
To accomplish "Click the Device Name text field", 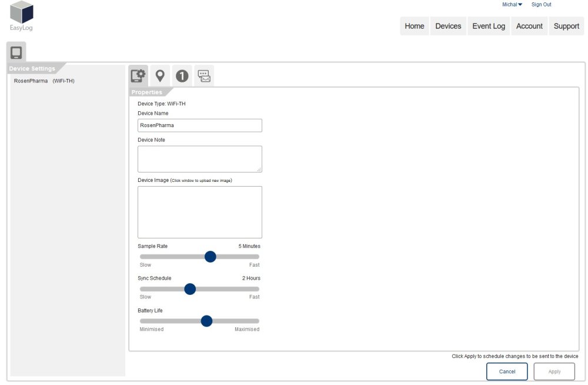I will click(x=200, y=125).
